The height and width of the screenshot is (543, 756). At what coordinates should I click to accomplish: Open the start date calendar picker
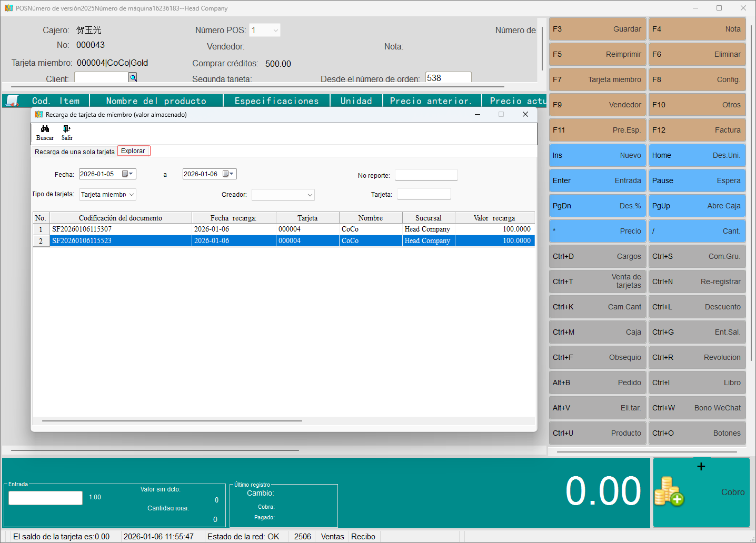pyautogui.click(x=127, y=174)
